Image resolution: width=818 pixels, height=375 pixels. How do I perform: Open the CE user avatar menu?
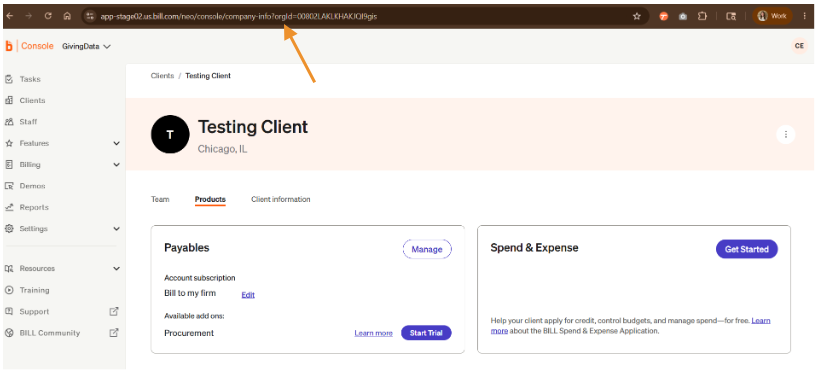[x=799, y=46]
